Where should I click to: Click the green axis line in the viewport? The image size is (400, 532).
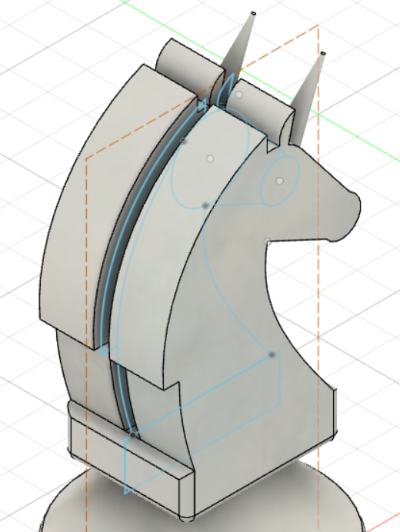point(356,139)
